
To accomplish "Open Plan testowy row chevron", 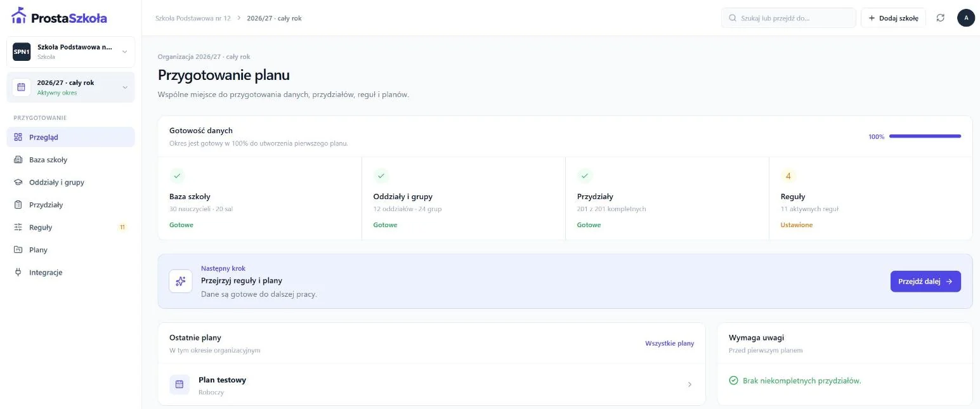I will point(689,384).
